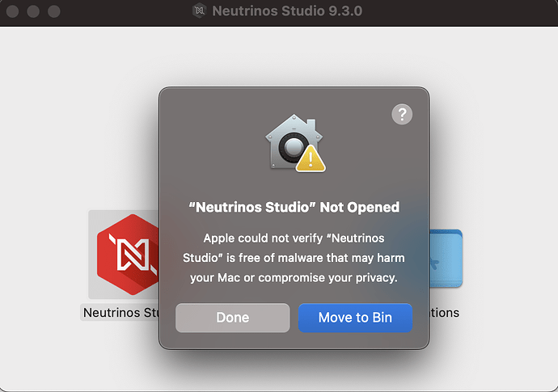
Task: Click the blue Applications folder icon
Action: [x=446, y=259]
